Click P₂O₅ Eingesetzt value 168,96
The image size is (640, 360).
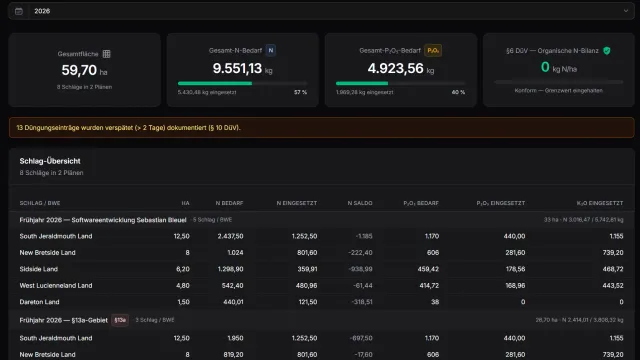coord(515,285)
